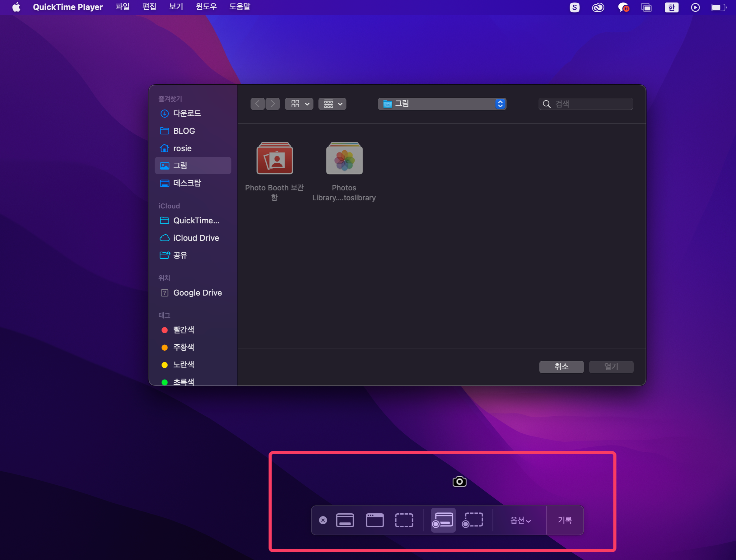Expand the 그림 folder location popup

click(442, 104)
